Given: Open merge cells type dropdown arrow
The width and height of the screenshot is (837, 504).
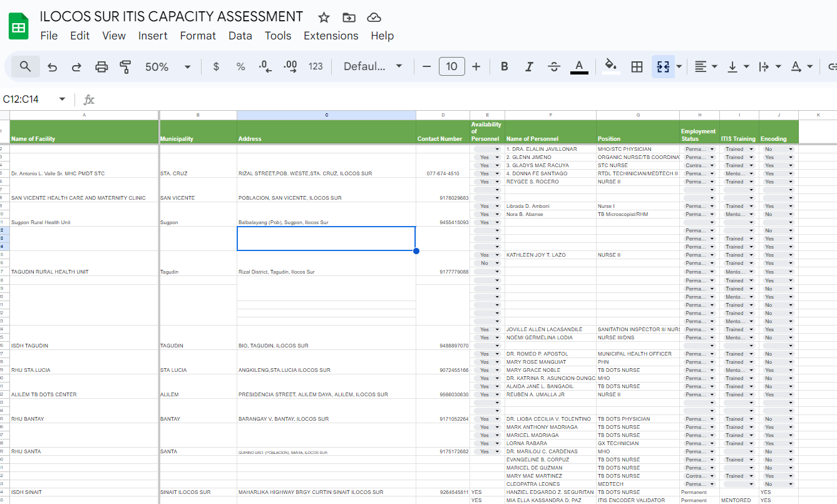Looking at the screenshot, I should pyautogui.click(x=679, y=66).
